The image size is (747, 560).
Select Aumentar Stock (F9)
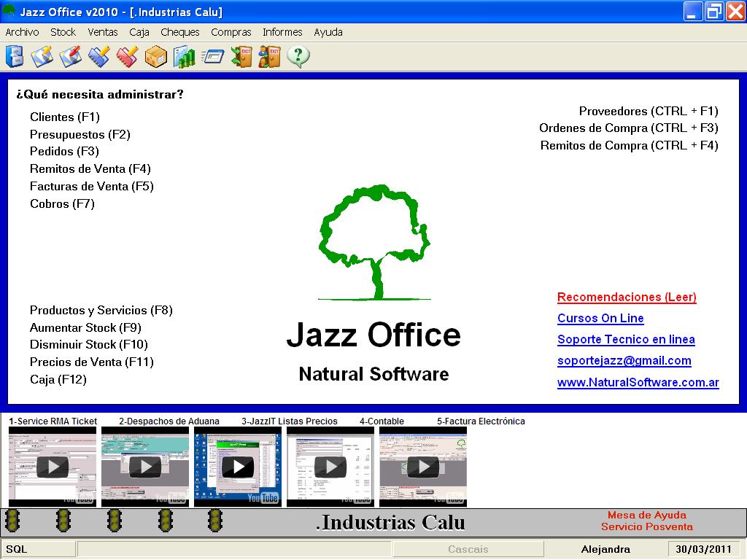(x=85, y=327)
